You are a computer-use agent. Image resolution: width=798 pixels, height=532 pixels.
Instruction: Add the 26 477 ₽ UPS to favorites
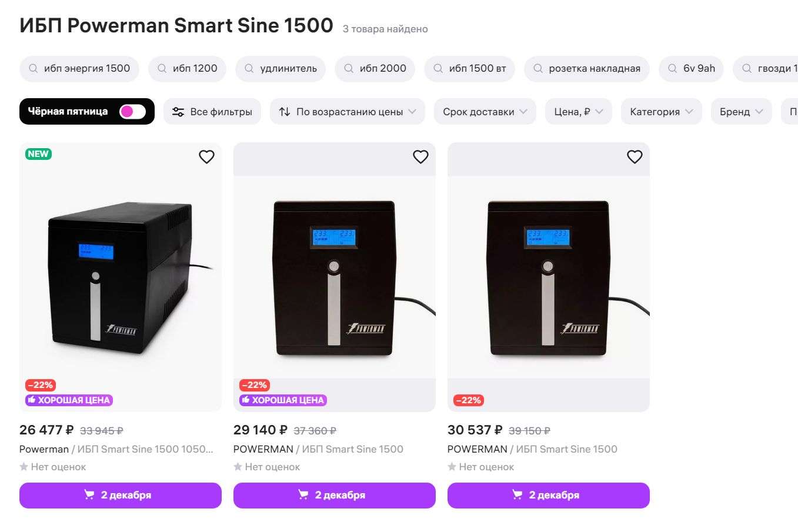[x=206, y=157]
